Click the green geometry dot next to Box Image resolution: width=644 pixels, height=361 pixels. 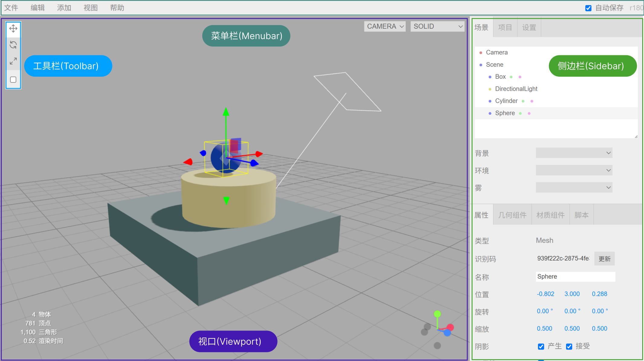pos(511,77)
